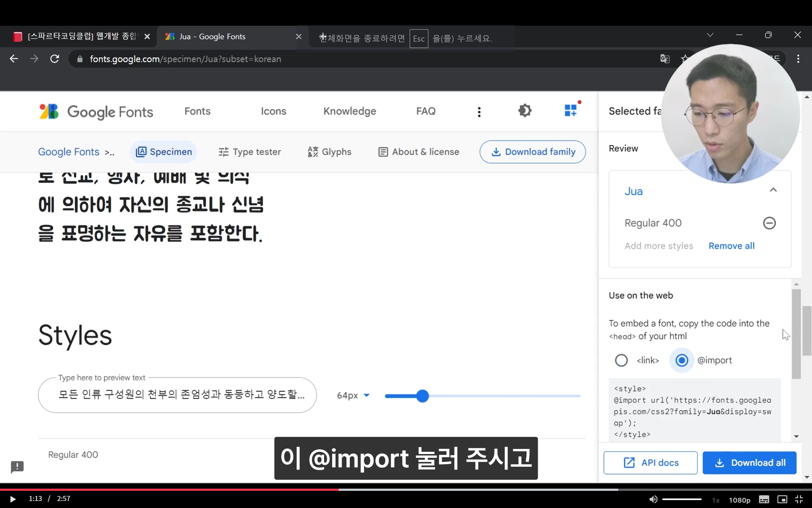Image resolution: width=812 pixels, height=508 pixels.
Task: Select the @import radio option
Action: (681, 360)
